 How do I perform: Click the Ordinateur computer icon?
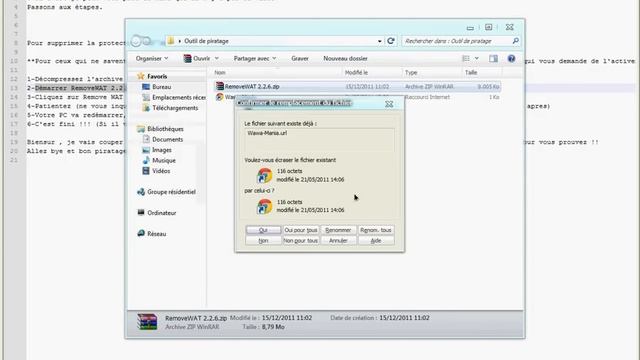(141, 213)
